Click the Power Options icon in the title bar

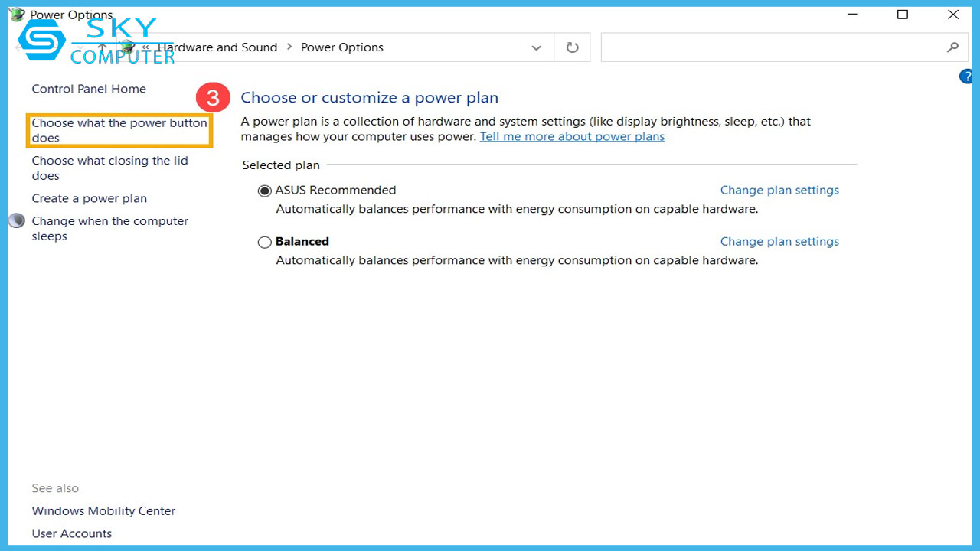pyautogui.click(x=17, y=15)
